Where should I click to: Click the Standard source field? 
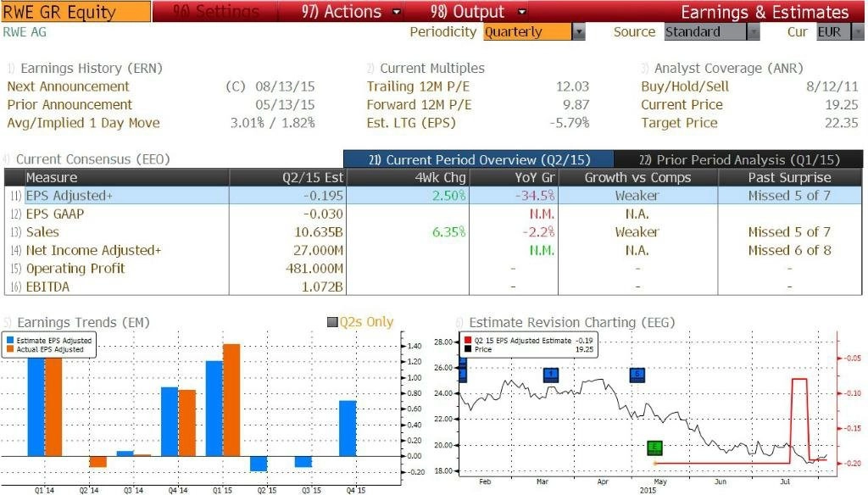[x=706, y=32]
